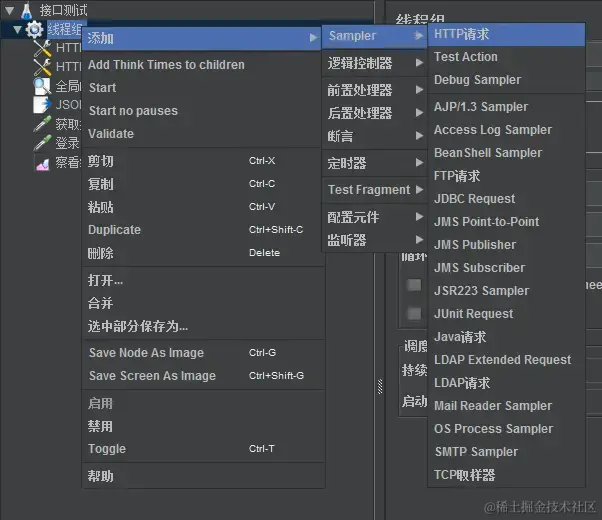602x520 pixels.
Task: Expand the 前置处理器 submenu
Action: coord(374,90)
